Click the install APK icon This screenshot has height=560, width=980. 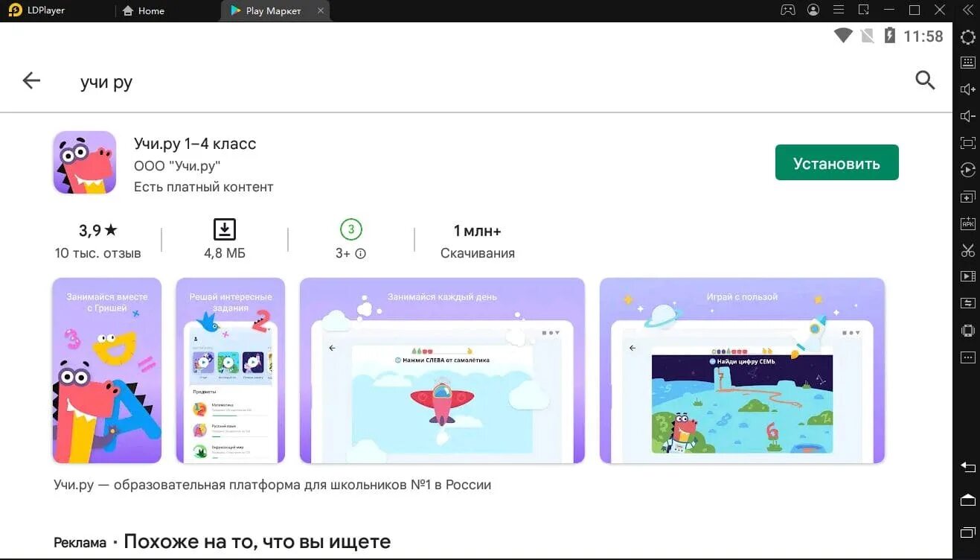click(967, 223)
